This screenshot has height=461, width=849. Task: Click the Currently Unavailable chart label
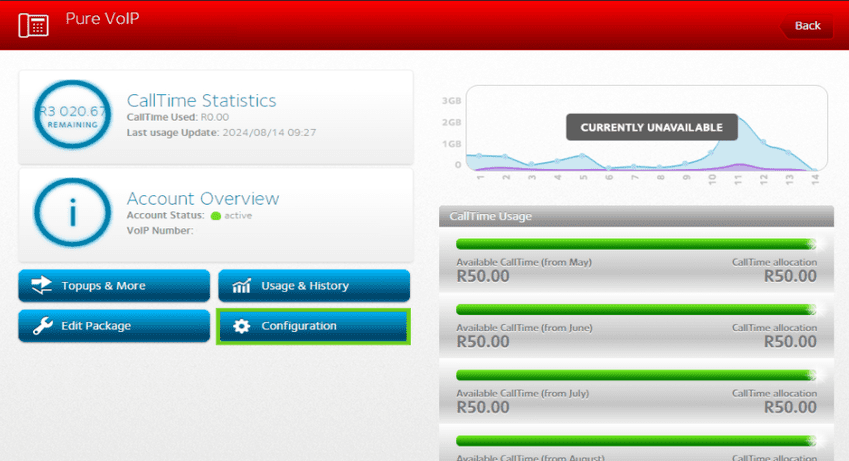pyautogui.click(x=651, y=127)
